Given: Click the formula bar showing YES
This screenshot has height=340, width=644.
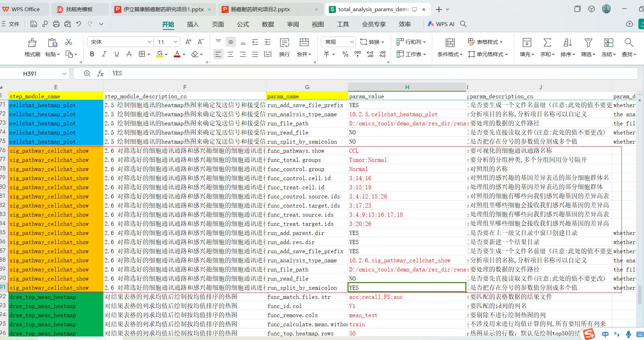Looking at the screenshot, I should point(373,73).
